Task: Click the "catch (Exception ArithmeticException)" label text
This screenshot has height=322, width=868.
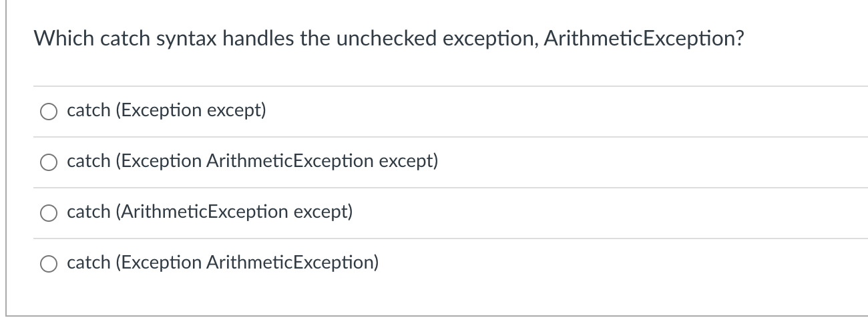Action: [x=223, y=263]
